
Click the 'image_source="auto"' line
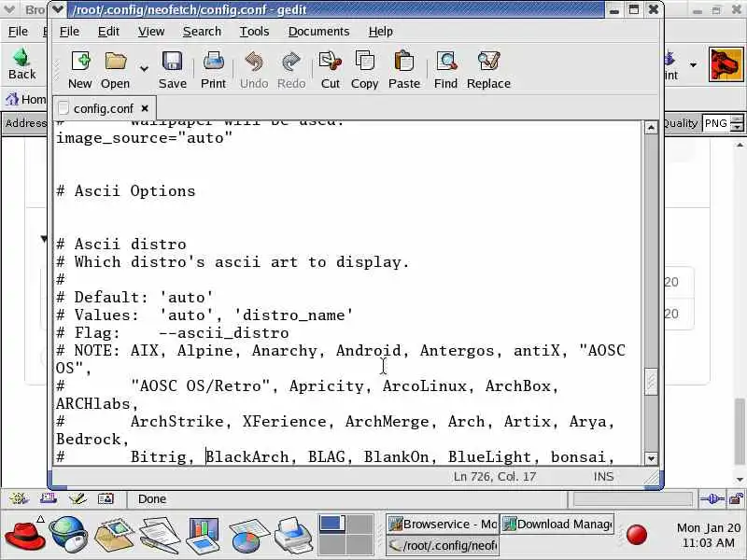(x=144, y=138)
